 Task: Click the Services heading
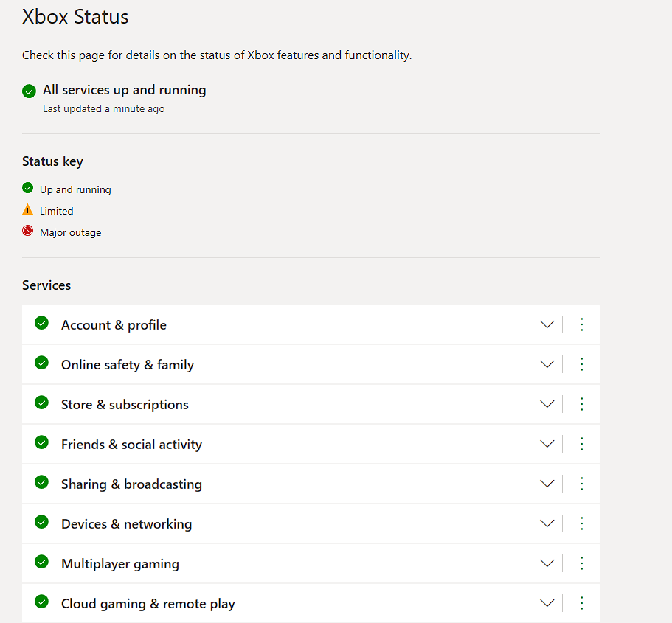coord(46,285)
